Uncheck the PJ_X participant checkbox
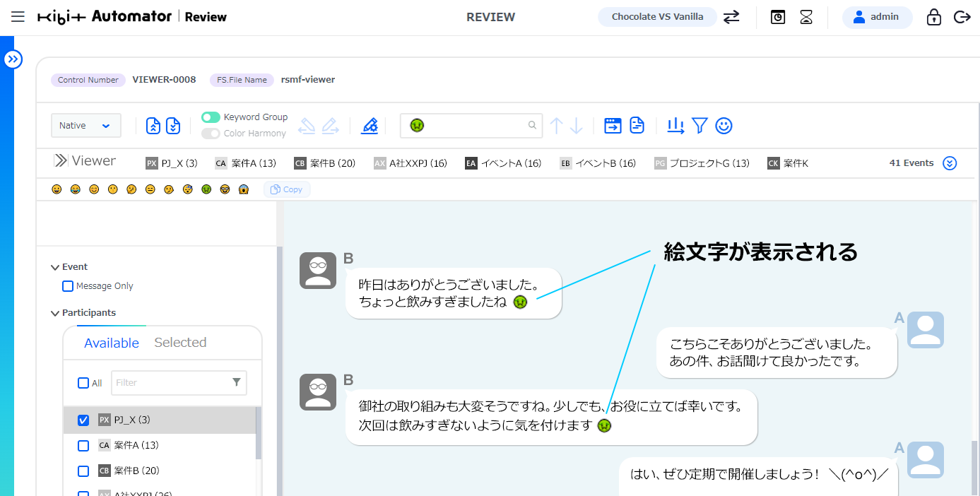Screen dimensions: 980x496 tap(83, 420)
